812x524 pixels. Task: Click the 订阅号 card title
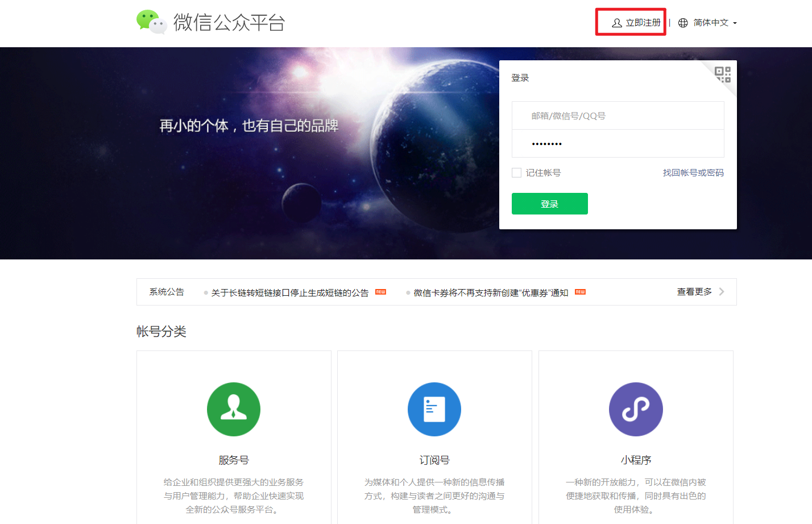click(434, 460)
